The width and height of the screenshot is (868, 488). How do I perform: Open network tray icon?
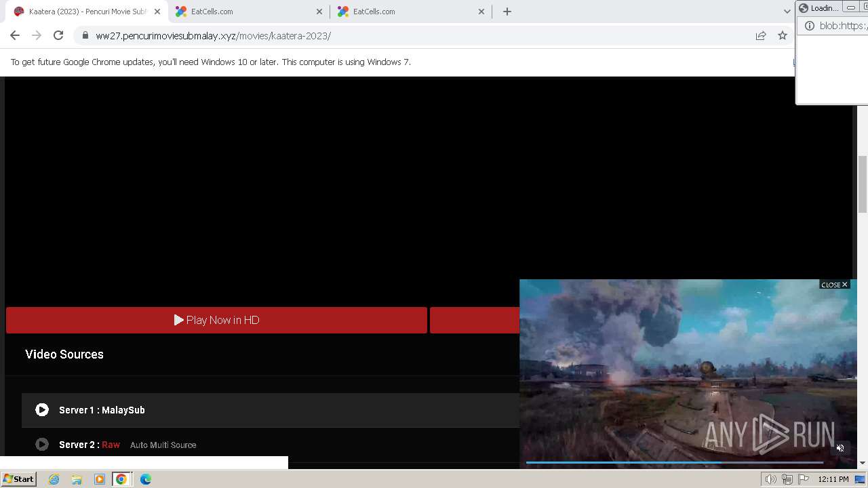(787, 479)
